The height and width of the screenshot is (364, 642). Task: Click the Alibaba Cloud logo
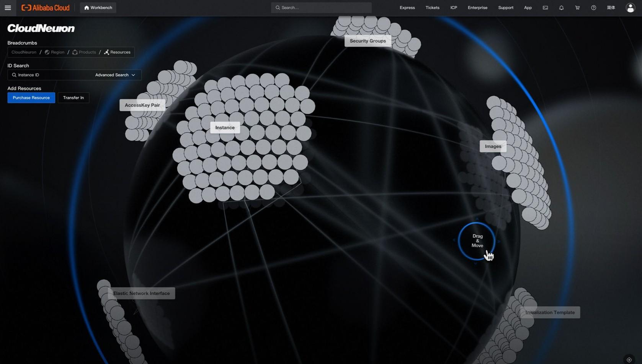[x=46, y=8]
